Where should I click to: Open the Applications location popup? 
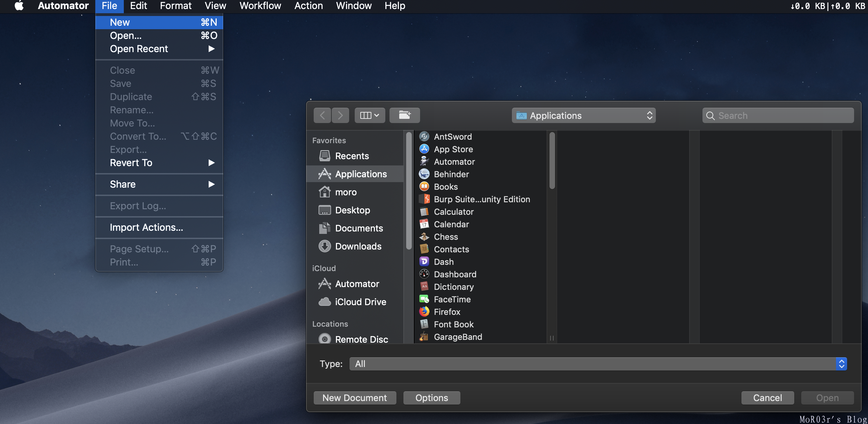584,115
